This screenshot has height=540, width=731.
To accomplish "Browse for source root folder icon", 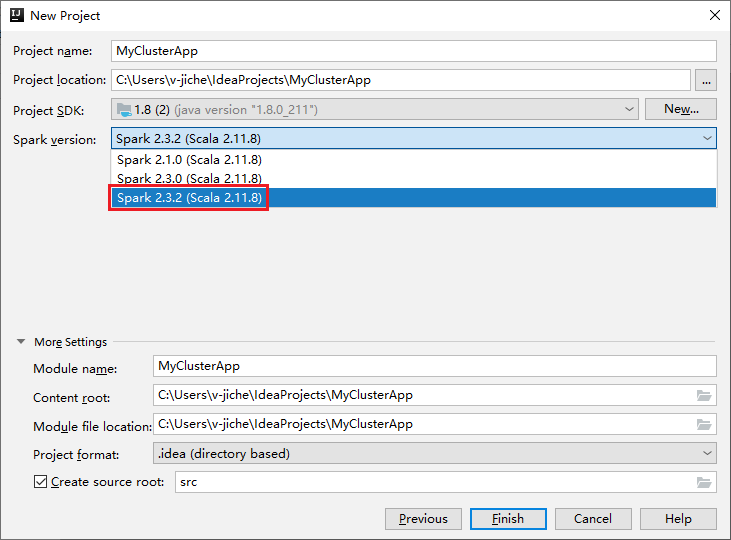I will [x=704, y=482].
